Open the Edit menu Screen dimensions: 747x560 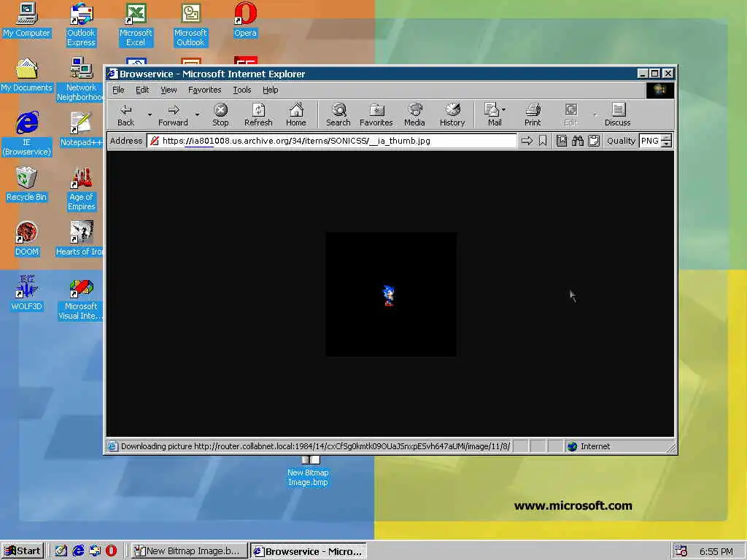point(142,90)
